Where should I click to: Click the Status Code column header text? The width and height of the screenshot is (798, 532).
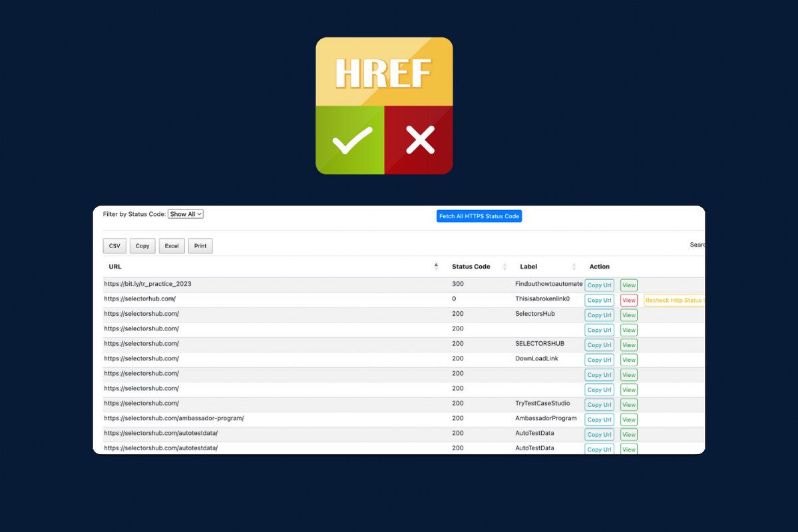click(x=471, y=267)
